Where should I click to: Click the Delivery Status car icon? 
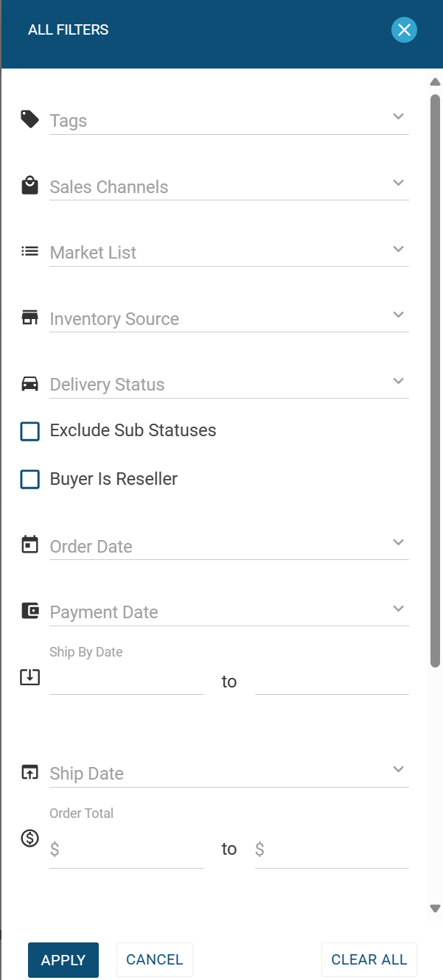coord(29,383)
